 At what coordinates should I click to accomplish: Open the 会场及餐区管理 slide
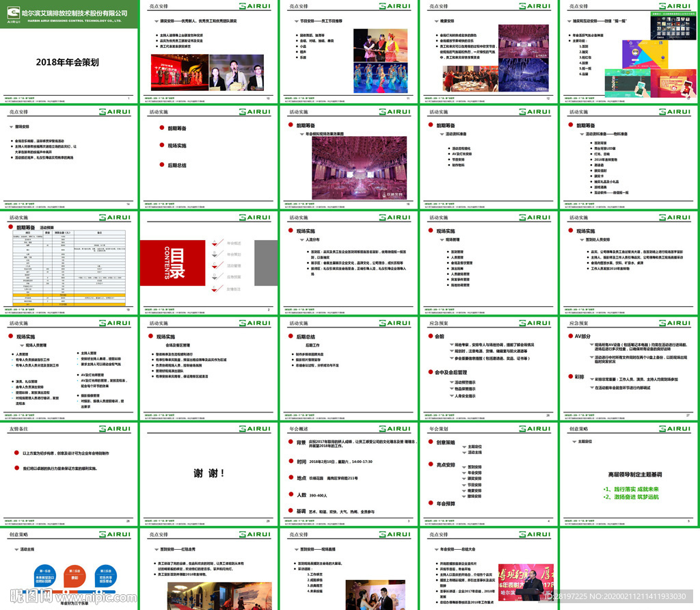pos(209,369)
